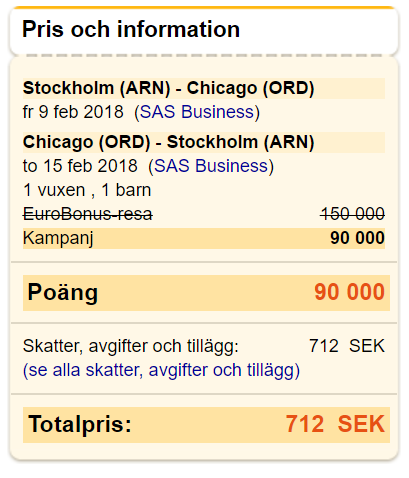Screen dimensions: 409x478
Task: Click the orange 90 000 points total
Action: pos(350,292)
